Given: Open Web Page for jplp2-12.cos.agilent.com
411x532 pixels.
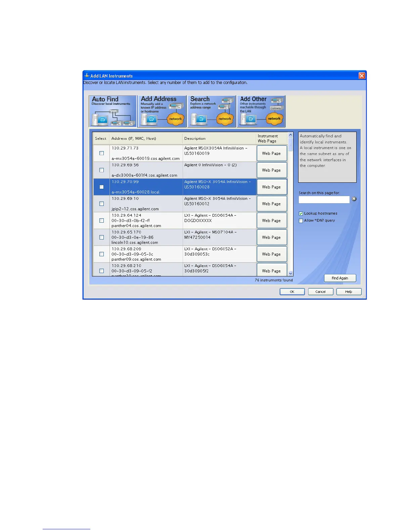Looking at the screenshot, I should pos(272,204).
